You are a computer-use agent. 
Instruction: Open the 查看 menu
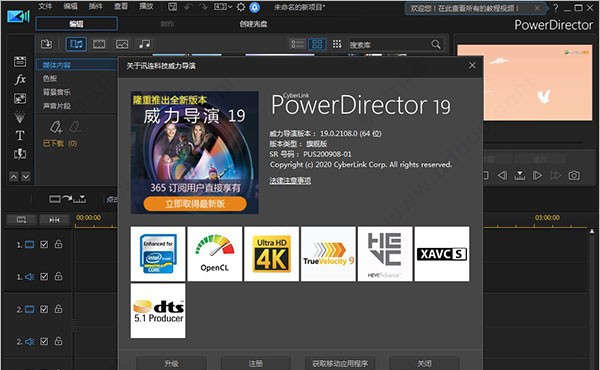(121, 6)
